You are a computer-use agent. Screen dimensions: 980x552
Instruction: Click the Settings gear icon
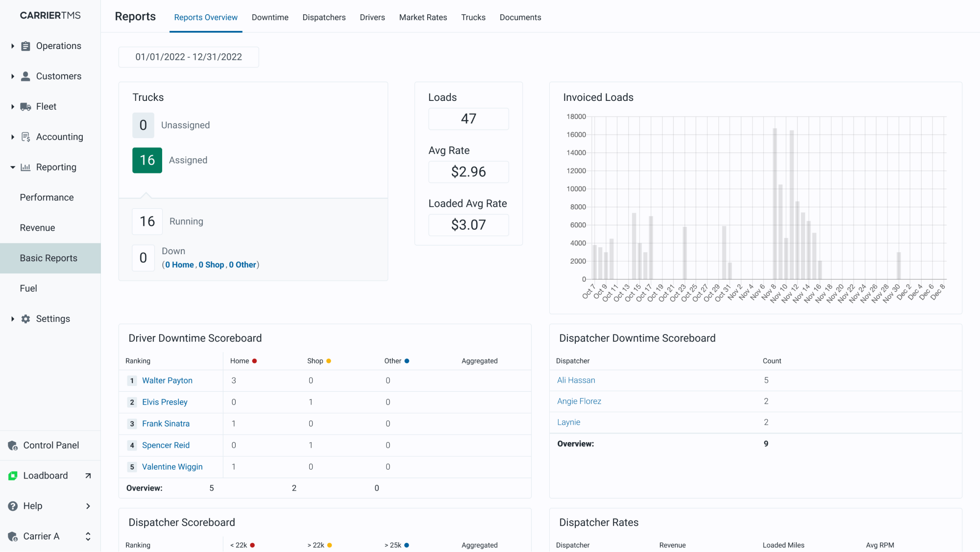[x=26, y=318]
